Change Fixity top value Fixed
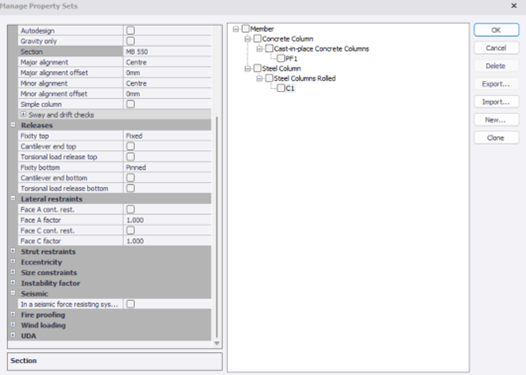 pos(167,136)
